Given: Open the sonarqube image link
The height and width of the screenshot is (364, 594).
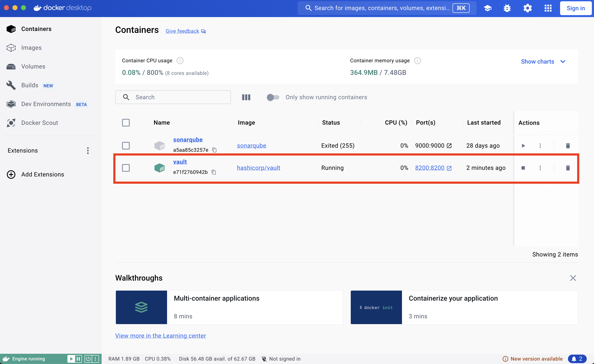Looking at the screenshot, I should tap(251, 146).
